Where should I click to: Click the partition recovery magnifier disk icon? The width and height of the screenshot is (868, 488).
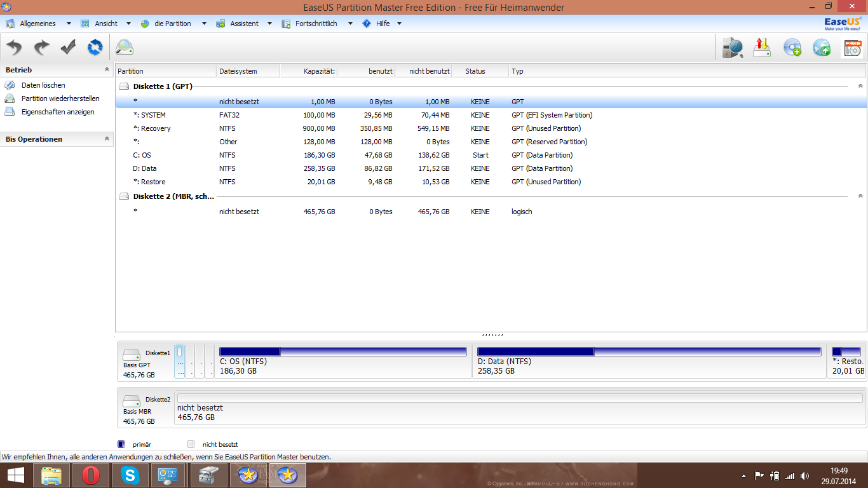point(125,48)
